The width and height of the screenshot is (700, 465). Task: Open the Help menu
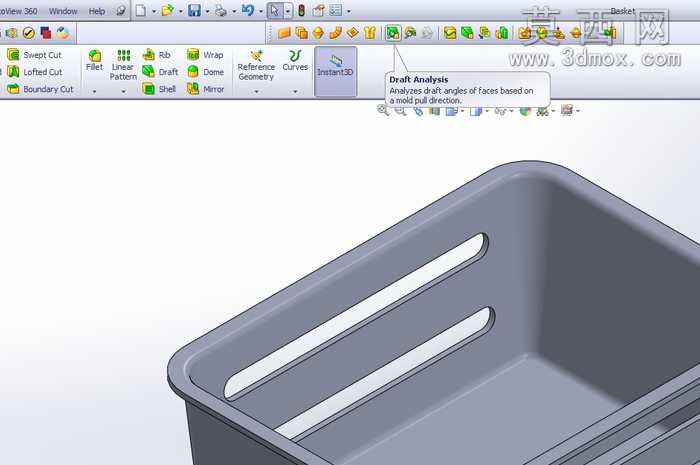click(96, 11)
